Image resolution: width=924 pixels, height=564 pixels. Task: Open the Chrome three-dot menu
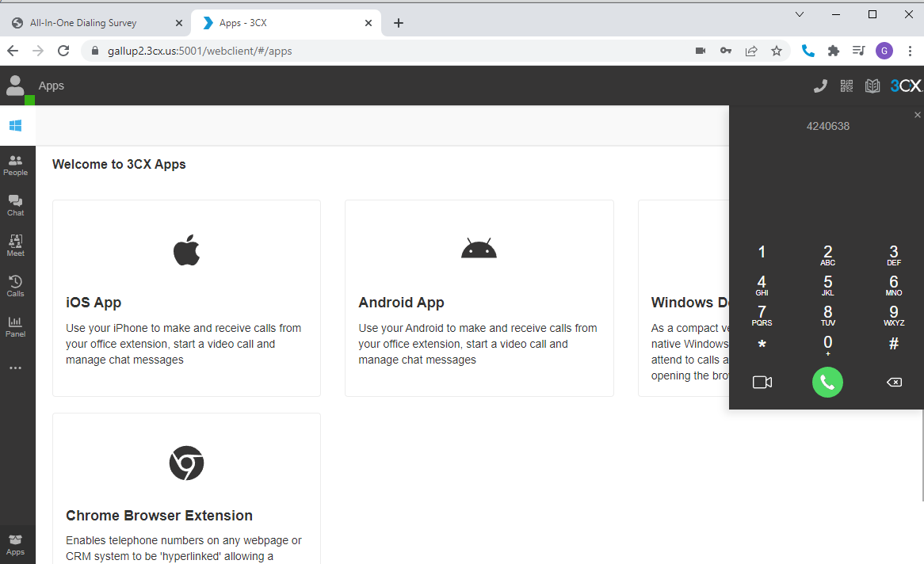point(910,51)
